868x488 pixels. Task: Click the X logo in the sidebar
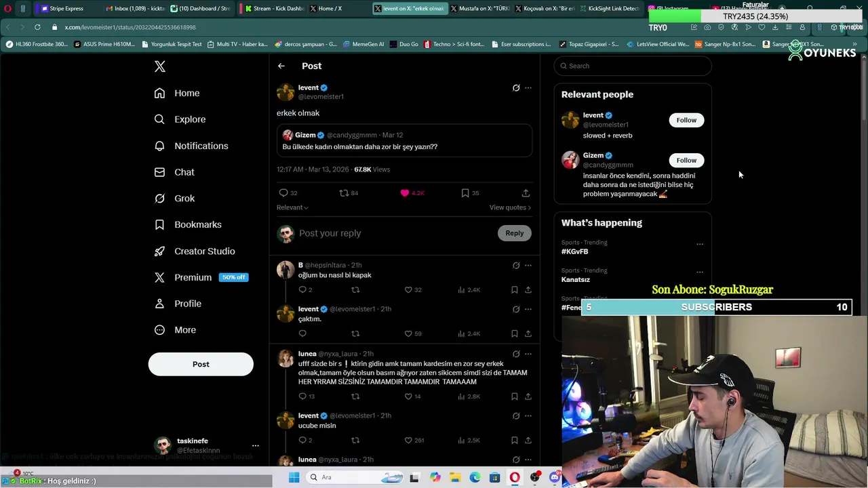tap(160, 66)
